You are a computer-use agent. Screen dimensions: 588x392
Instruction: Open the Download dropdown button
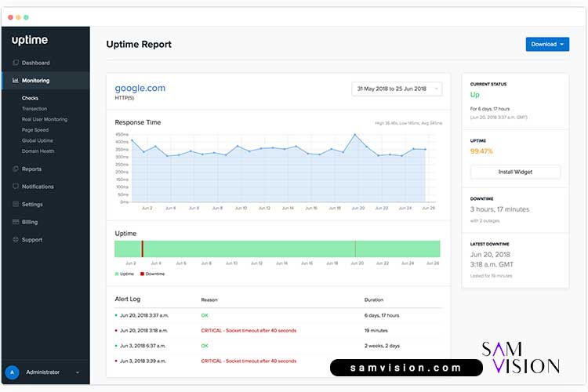[x=547, y=44]
